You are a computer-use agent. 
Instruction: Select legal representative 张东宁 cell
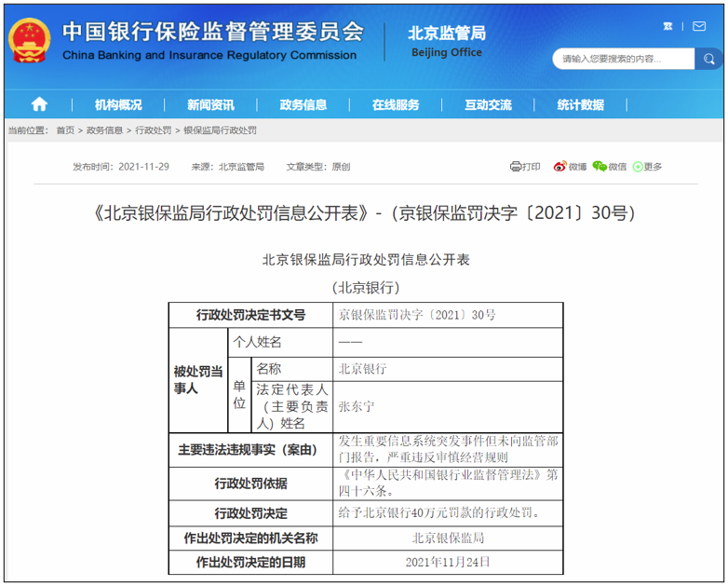[x=448, y=407]
